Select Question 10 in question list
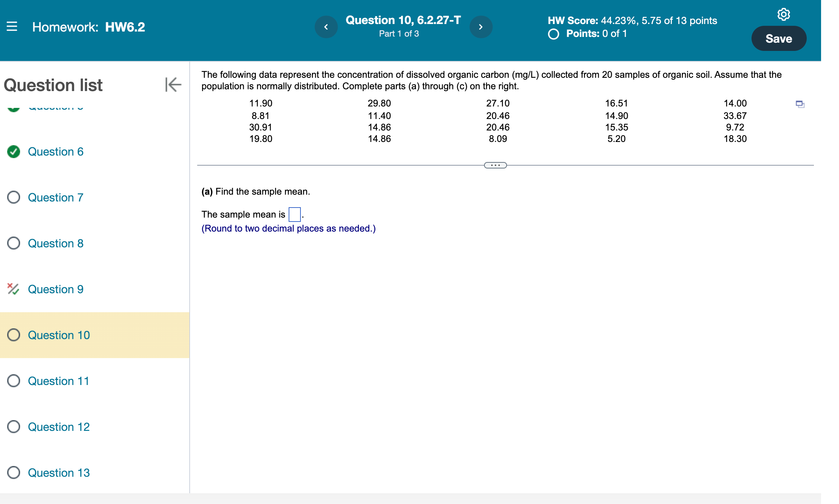 pyautogui.click(x=59, y=335)
